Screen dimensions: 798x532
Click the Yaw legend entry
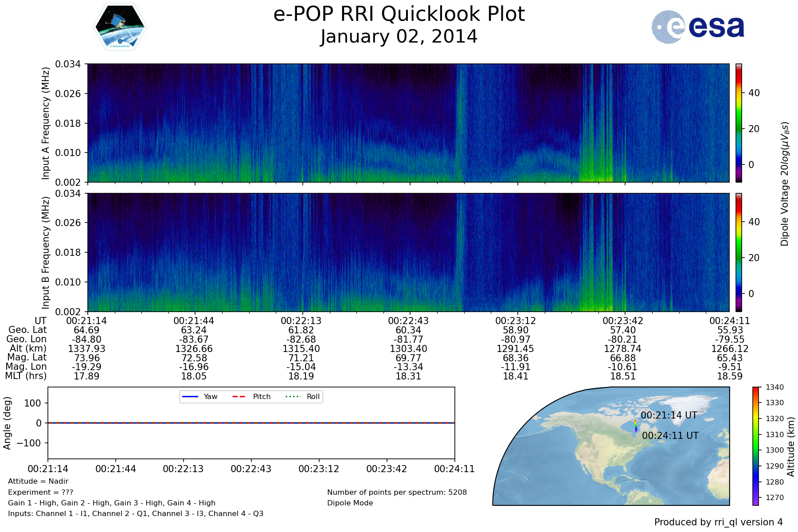(199, 396)
